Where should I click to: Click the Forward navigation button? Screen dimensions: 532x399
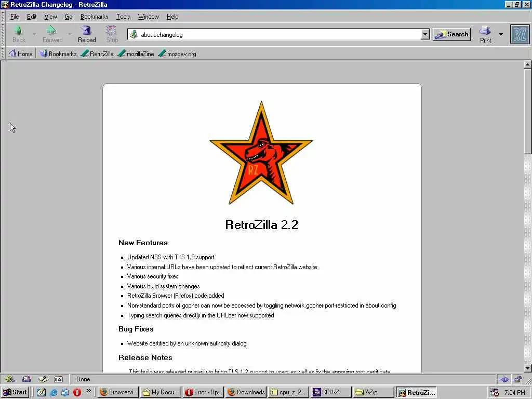pyautogui.click(x=52, y=34)
